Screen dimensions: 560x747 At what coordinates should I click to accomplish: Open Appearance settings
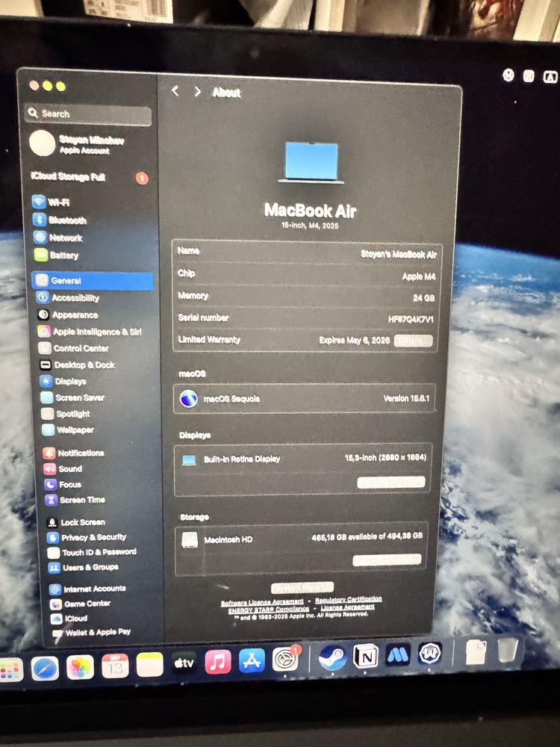point(68,315)
